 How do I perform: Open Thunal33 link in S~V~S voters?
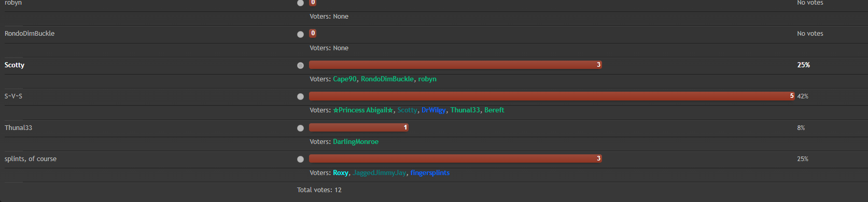tap(465, 110)
